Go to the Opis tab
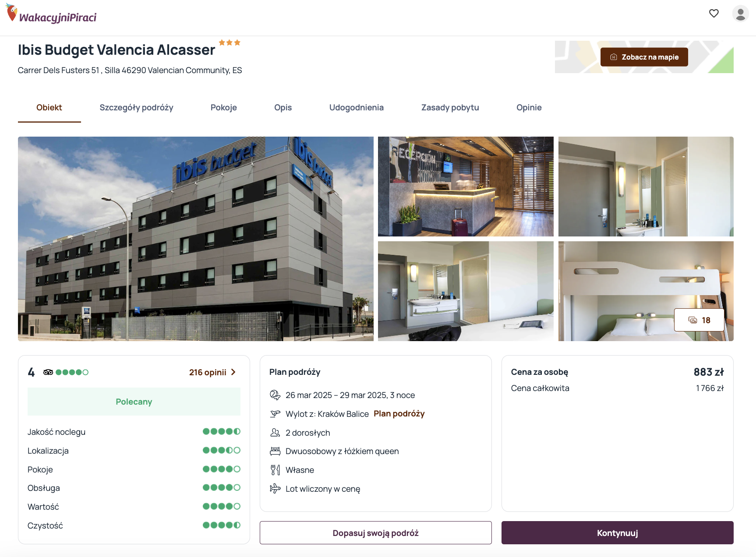The height and width of the screenshot is (557, 756). 283,108
